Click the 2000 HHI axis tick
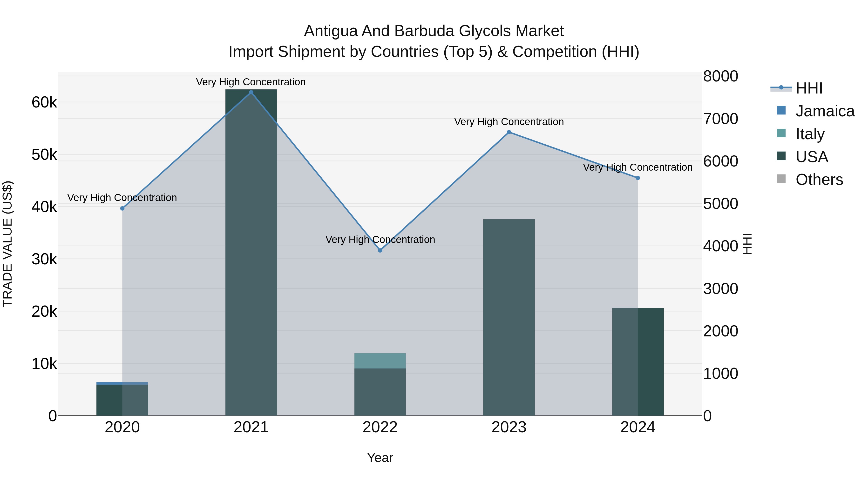 coord(720,331)
